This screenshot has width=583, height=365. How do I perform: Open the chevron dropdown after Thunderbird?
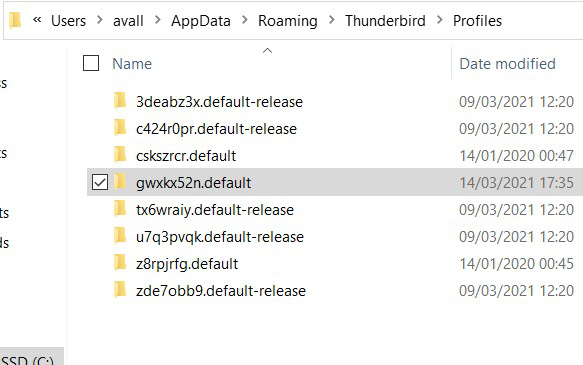pyautogui.click(x=440, y=20)
